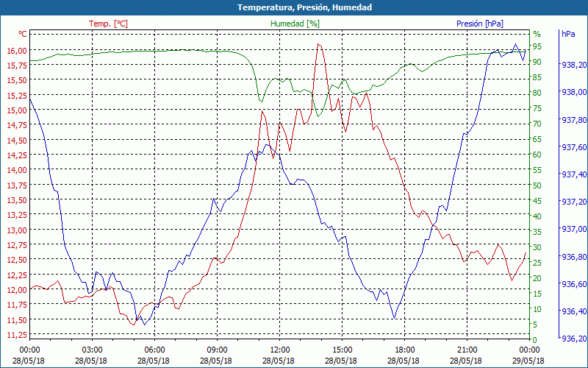Click the 03:00 time axis label
588x368 pixels.
(93, 350)
